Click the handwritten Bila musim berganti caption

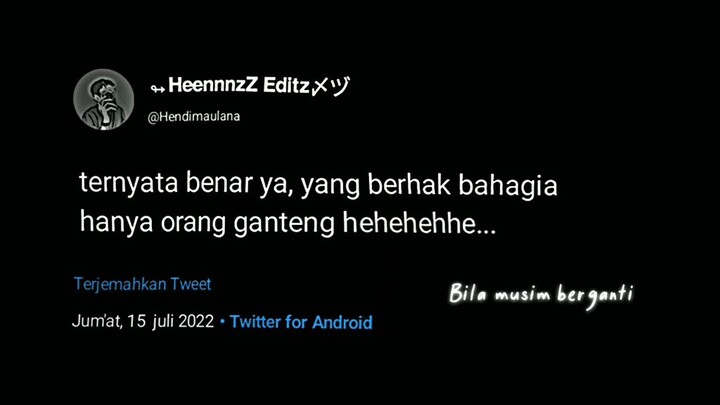tap(541, 295)
